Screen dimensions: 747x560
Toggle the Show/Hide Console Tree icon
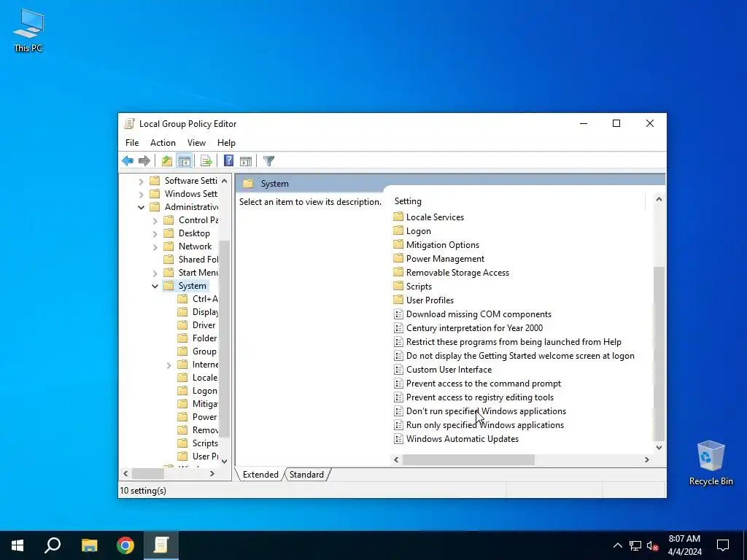pos(184,161)
